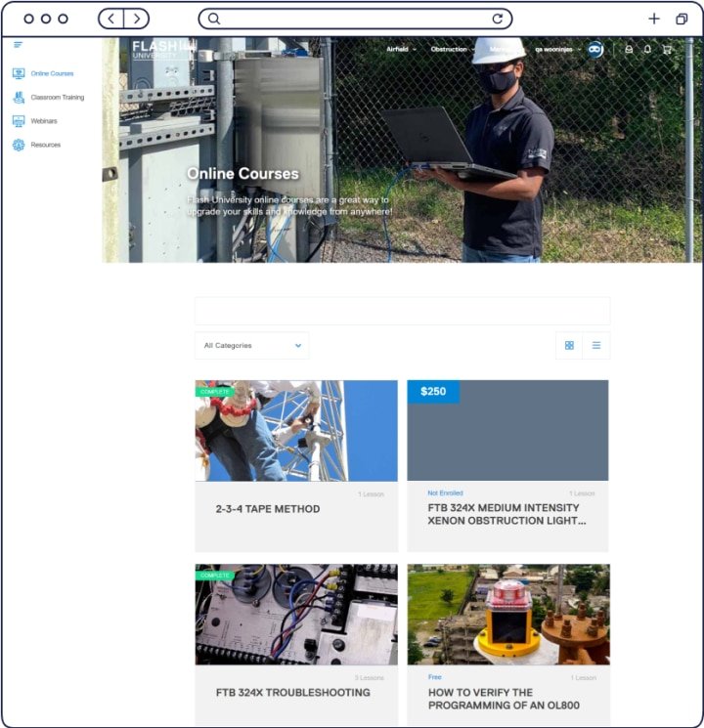
Task: Click the Webinars screen icon
Action: click(19, 121)
